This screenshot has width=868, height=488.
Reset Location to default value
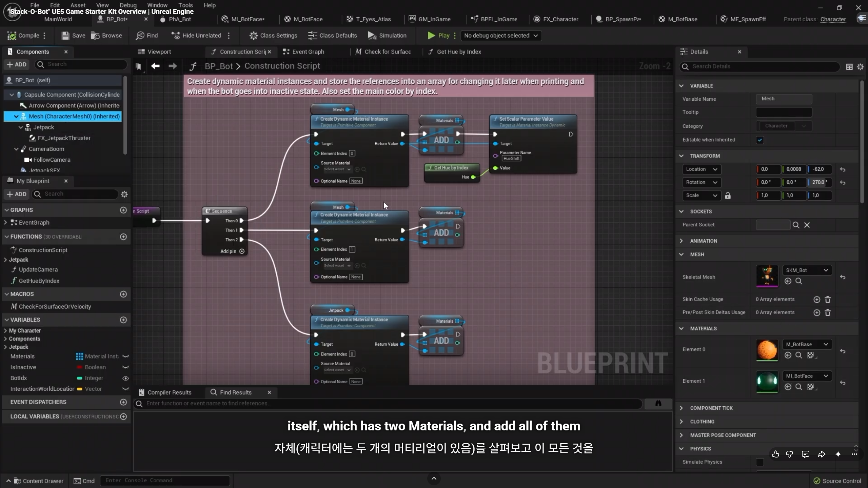pyautogui.click(x=843, y=169)
